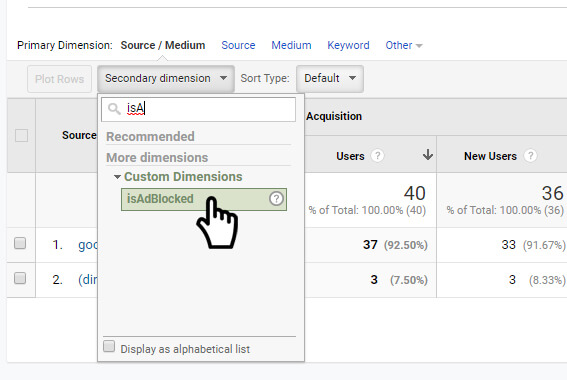The height and width of the screenshot is (380, 567).
Task: Click the Acquisition group header
Action: 334,116
